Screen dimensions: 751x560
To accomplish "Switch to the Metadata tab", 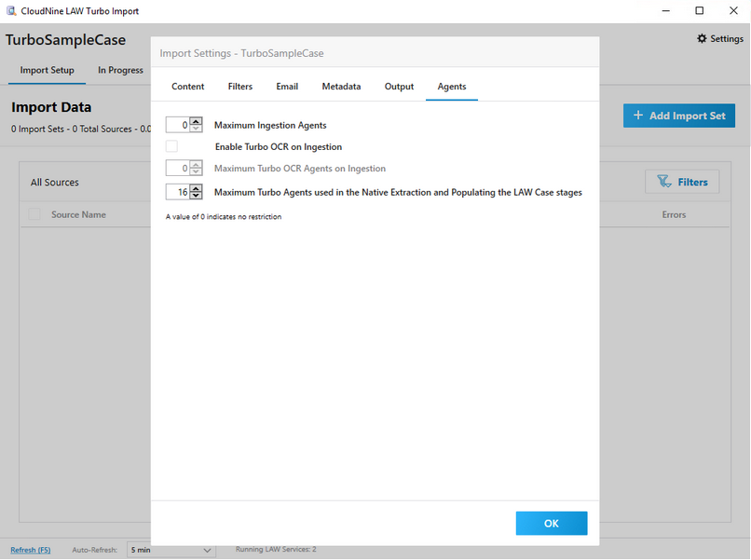I will (341, 86).
